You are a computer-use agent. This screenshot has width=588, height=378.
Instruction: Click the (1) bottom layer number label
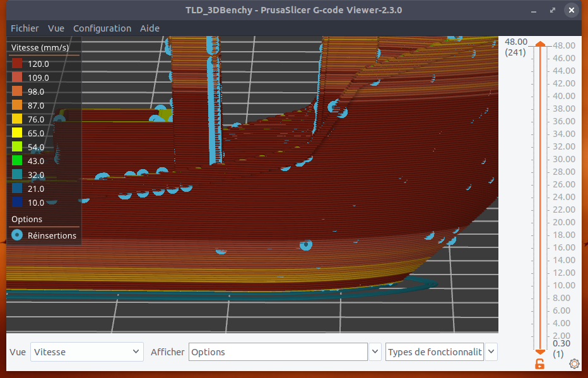coord(558,354)
